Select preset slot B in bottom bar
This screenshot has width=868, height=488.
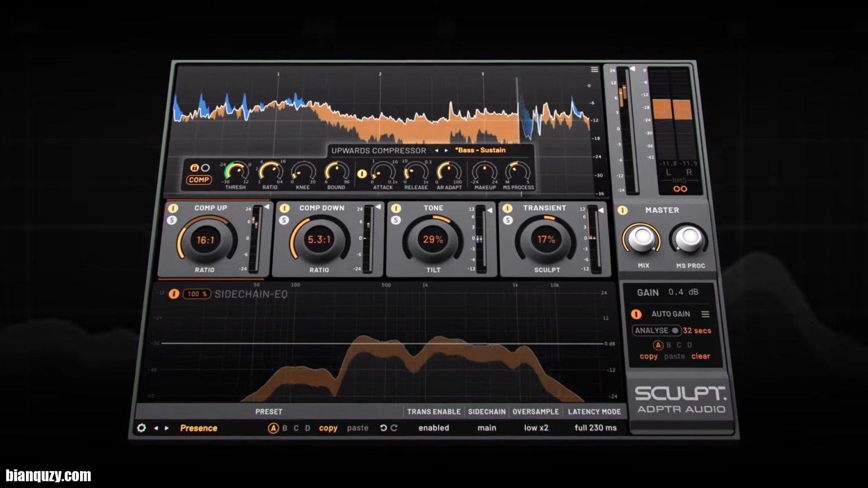(285, 428)
